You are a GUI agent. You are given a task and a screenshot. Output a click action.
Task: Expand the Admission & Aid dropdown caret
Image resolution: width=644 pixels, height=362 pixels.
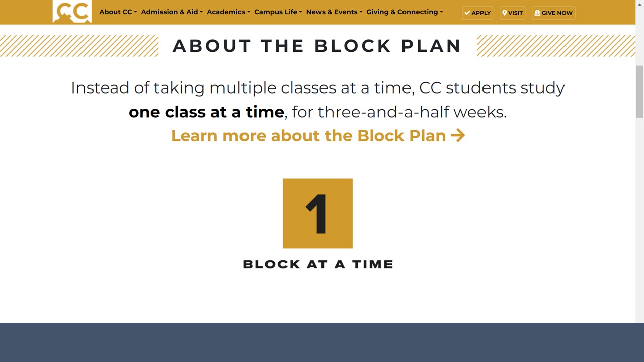click(201, 12)
